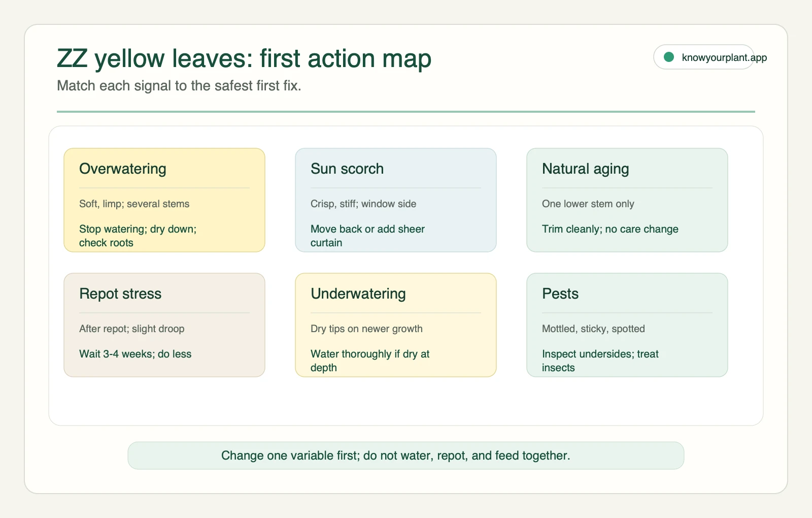
Task: Click Stop watering; dry down; check roots
Action: point(138,236)
